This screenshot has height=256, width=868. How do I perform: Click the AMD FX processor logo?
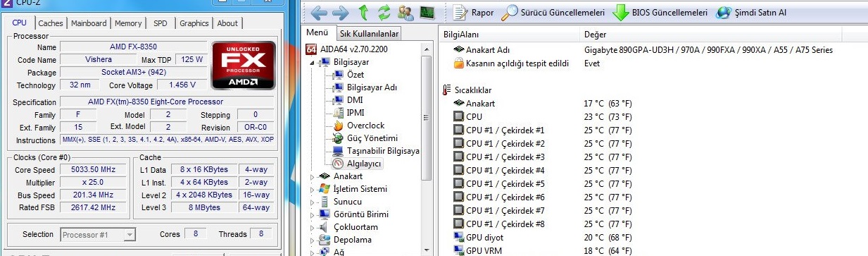tap(244, 66)
